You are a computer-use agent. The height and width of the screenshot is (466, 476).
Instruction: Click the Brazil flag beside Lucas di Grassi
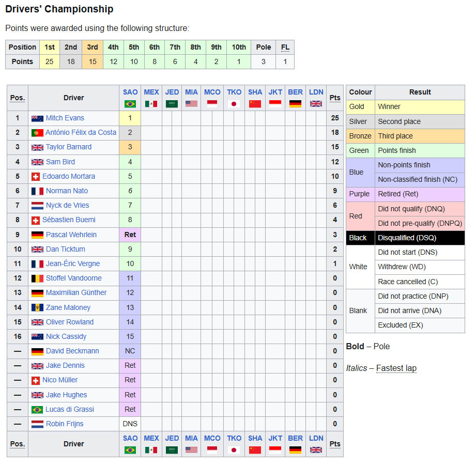tap(37, 410)
